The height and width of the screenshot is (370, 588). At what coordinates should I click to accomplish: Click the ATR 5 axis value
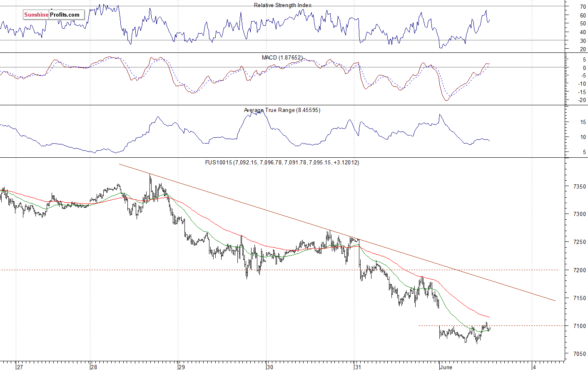tap(585, 152)
